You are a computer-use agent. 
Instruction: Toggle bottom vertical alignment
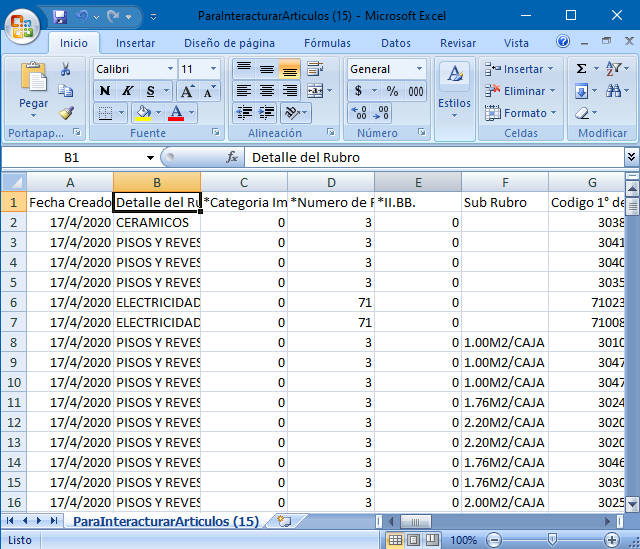point(290,69)
